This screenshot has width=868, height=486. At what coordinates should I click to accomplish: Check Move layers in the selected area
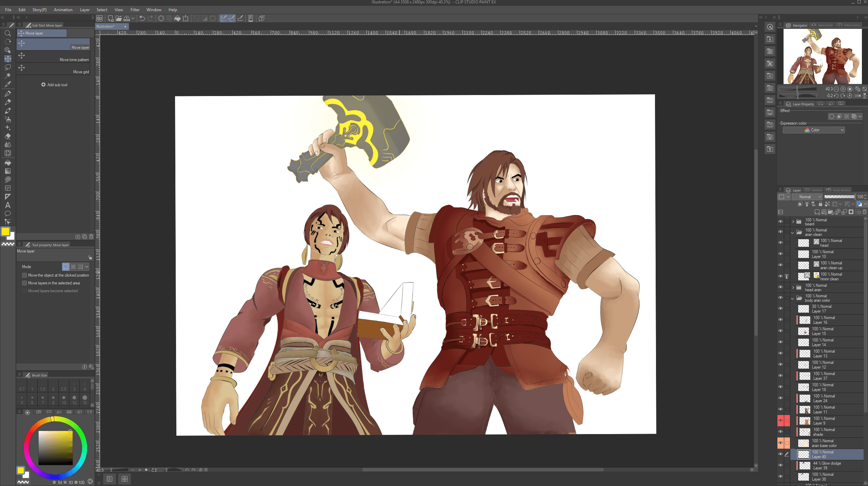coord(24,283)
